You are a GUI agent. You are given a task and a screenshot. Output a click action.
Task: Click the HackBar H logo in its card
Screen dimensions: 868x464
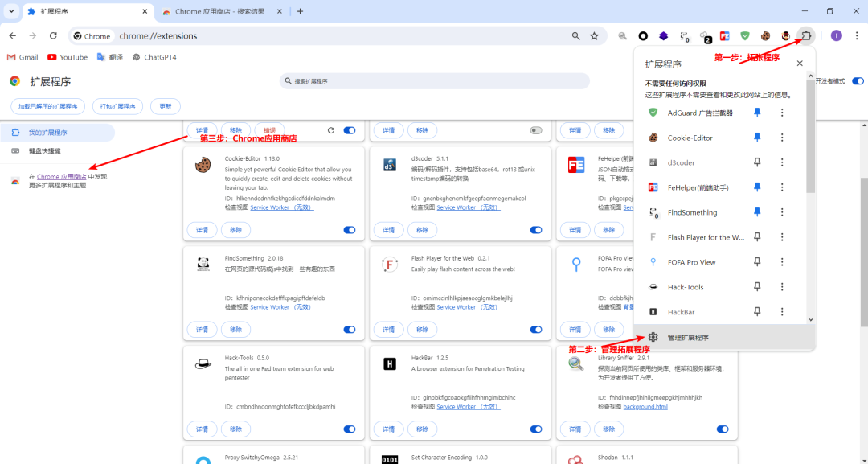point(390,364)
